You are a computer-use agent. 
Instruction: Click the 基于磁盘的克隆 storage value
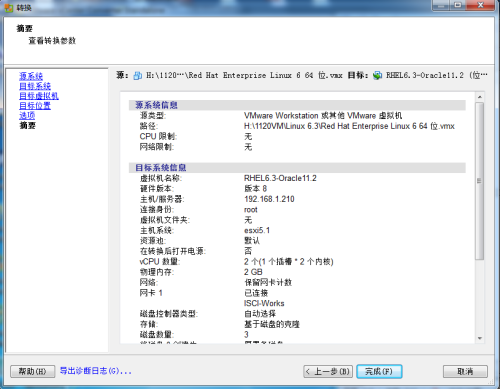[x=272, y=324]
